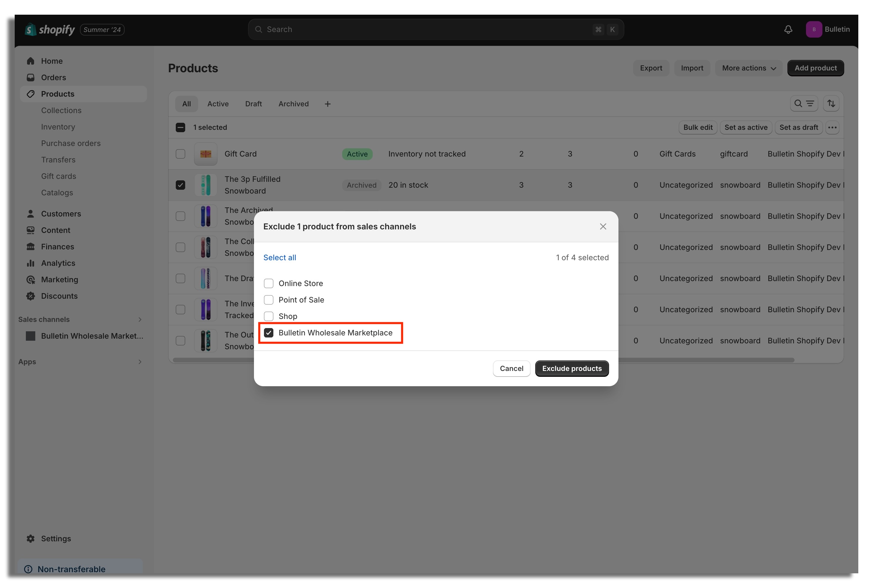Image resolution: width=873 pixels, height=588 pixels.
Task: Focus the top Search field
Action: pyautogui.click(x=436, y=29)
